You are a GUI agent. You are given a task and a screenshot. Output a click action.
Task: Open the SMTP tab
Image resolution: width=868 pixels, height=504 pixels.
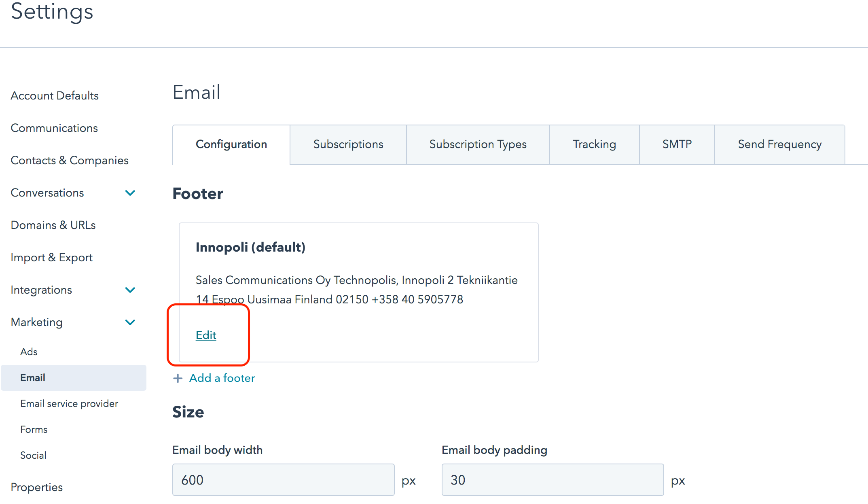(x=677, y=144)
